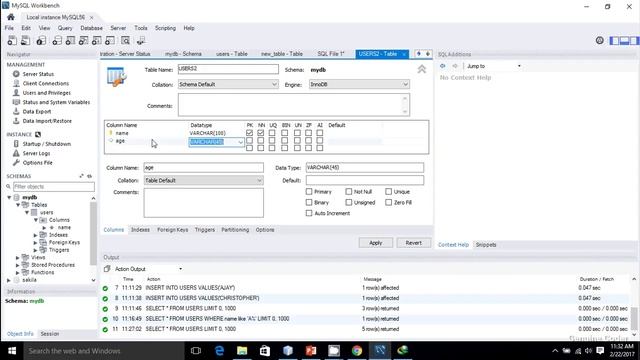The height and width of the screenshot is (360, 640).
Task: Click the Revert button
Action: 413,243
